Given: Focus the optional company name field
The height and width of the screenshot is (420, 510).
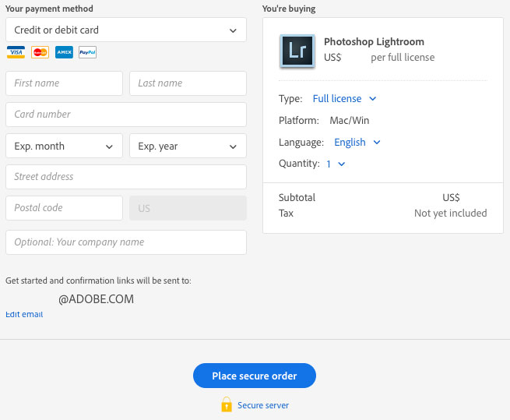Looking at the screenshot, I should (x=126, y=242).
